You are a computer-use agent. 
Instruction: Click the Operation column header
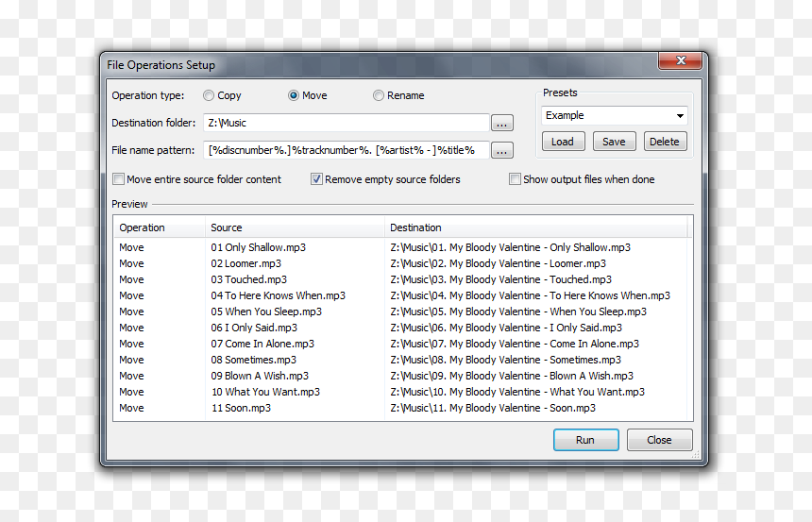[x=160, y=227]
